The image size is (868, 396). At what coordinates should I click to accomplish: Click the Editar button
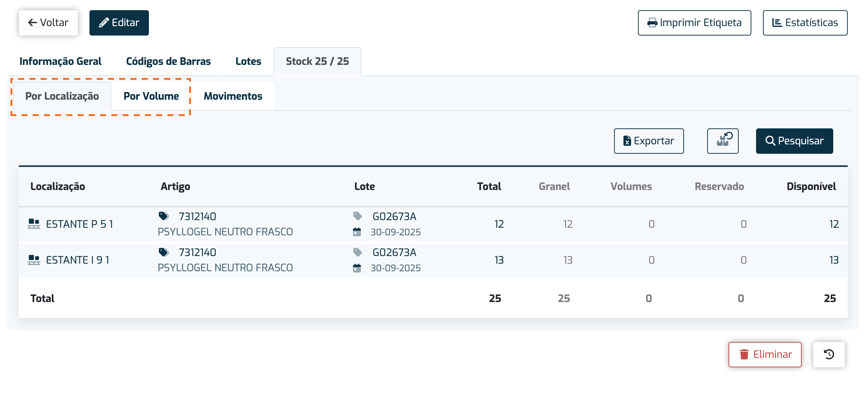tap(119, 23)
